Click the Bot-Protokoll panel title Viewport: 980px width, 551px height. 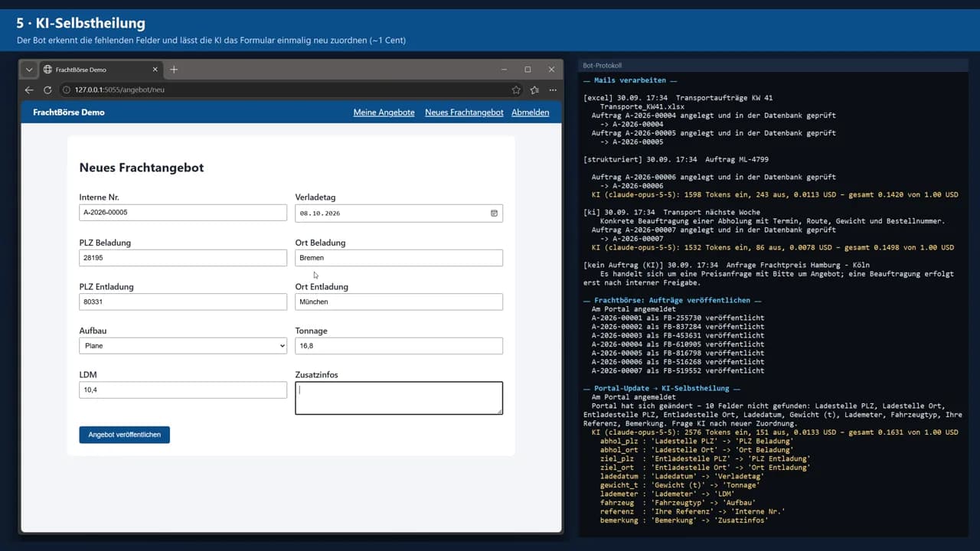tap(603, 66)
